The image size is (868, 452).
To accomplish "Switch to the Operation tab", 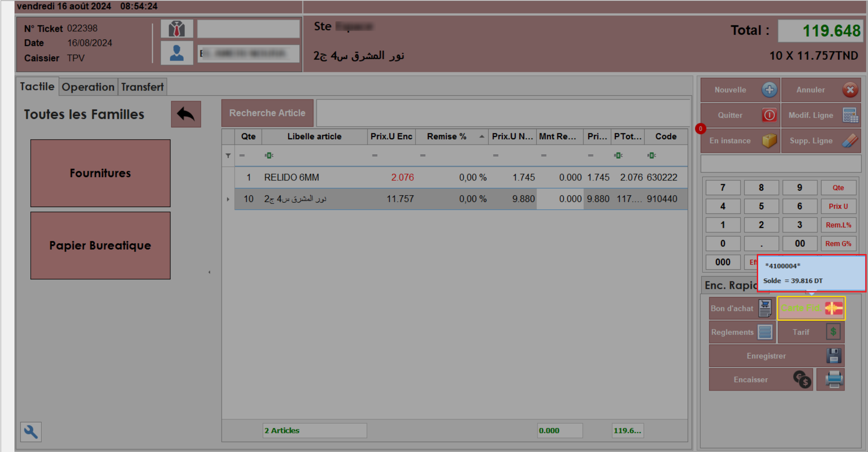I will coord(88,87).
